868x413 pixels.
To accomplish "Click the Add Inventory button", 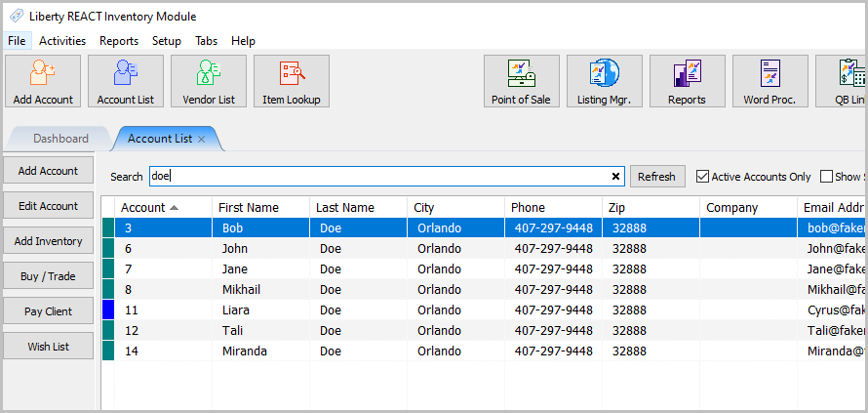I will (x=48, y=241).
